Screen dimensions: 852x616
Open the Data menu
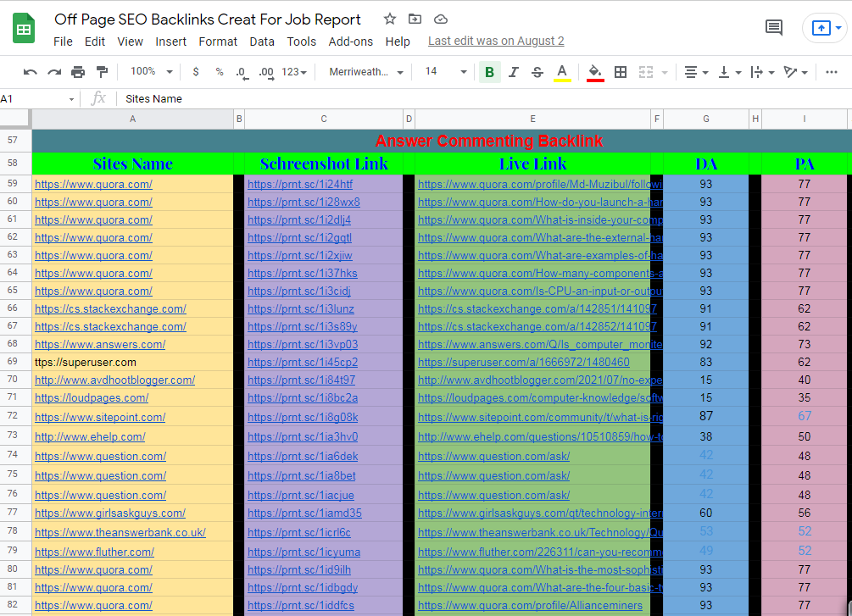(262, 41)
